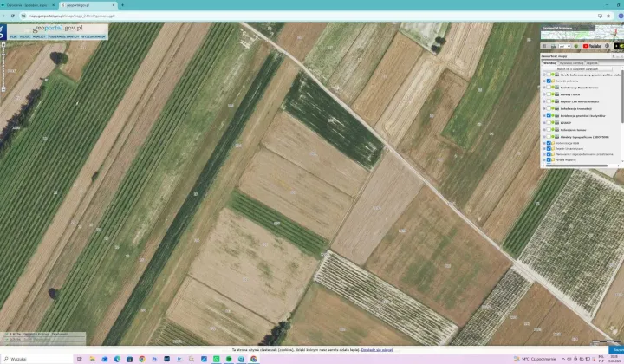Open File Explorer from the taskbar
The height and width of the screenshot is (364, 624).
[92, 359]
